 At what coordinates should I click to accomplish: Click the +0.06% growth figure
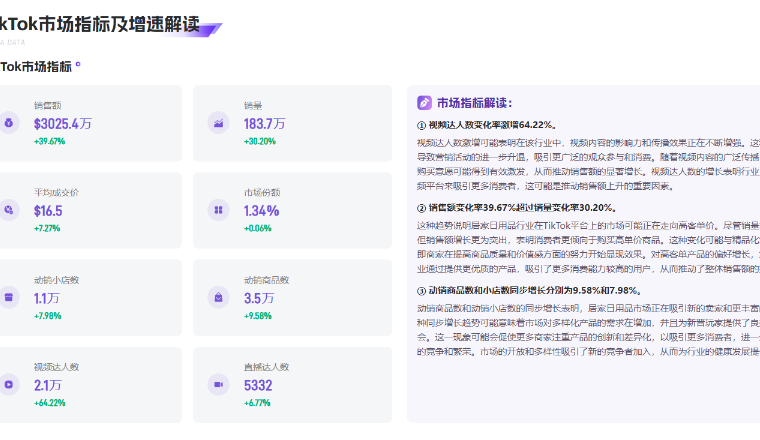[258, 228]
